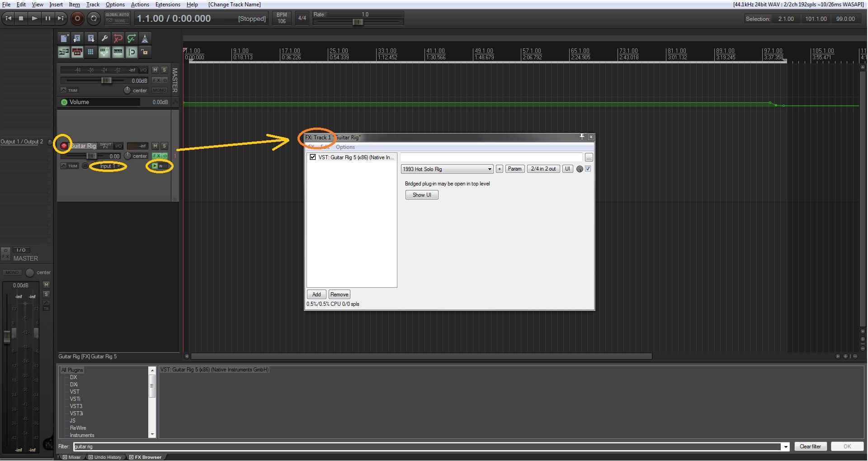Click the 2/4 in 2 out button
This screenshot has height=461, width=868.
543,169
